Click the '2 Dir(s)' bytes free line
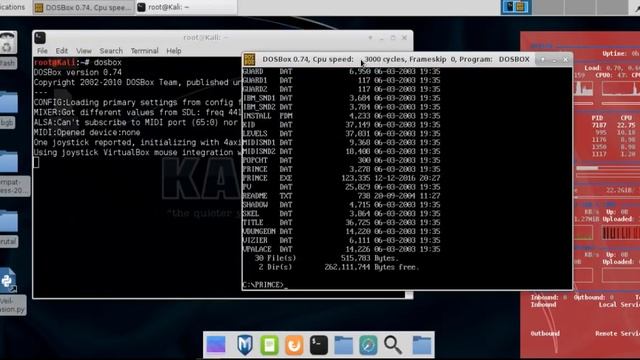640x360 pixels. tap(339, 267)
